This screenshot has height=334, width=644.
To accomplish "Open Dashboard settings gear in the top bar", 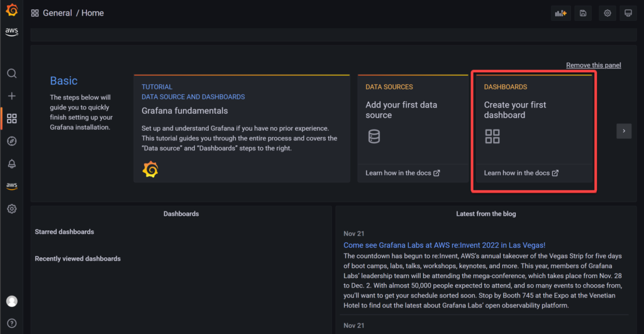I will pyautogui.click(x=608, y=13).
